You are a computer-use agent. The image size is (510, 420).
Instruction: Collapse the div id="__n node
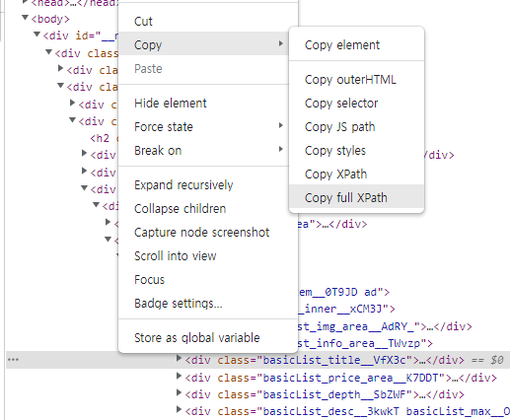36,35
